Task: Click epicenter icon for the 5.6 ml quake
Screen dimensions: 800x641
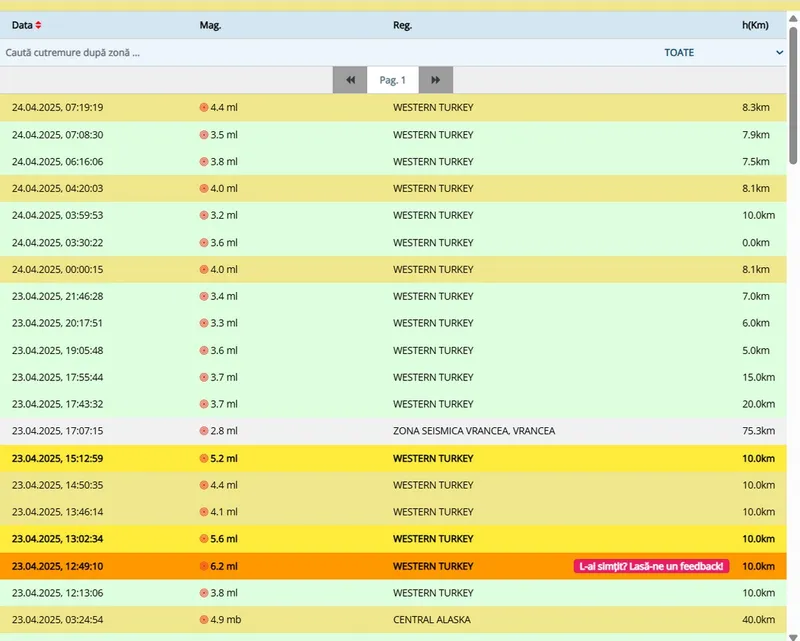Action: (204, 538)
